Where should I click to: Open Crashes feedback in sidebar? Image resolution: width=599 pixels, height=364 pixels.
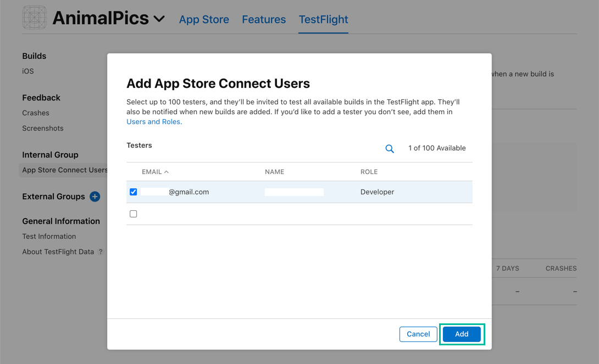pos(36,113)
